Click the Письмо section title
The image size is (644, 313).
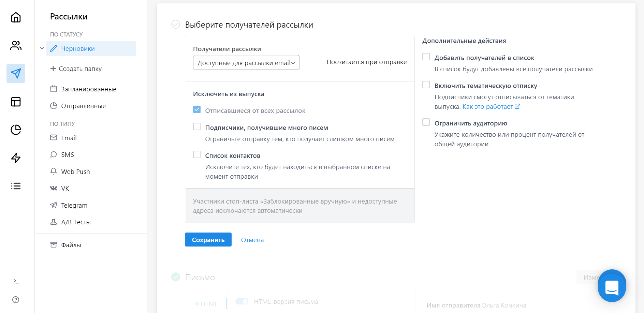[200, 277]
